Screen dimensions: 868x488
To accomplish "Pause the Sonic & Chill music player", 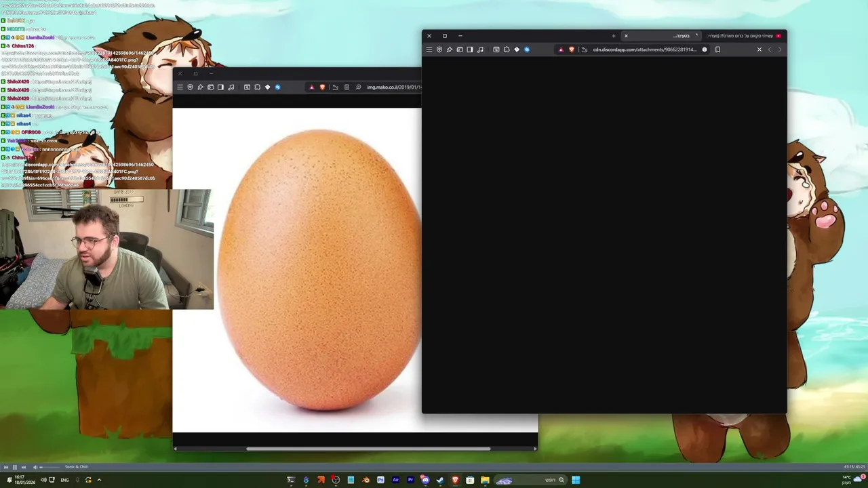I will coord(14,467).
